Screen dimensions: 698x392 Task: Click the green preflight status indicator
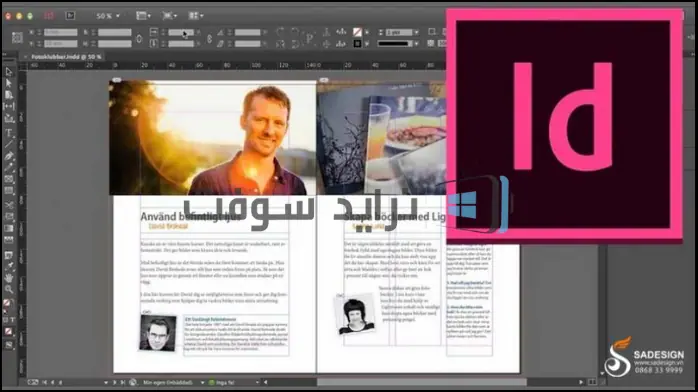(211, 382)
